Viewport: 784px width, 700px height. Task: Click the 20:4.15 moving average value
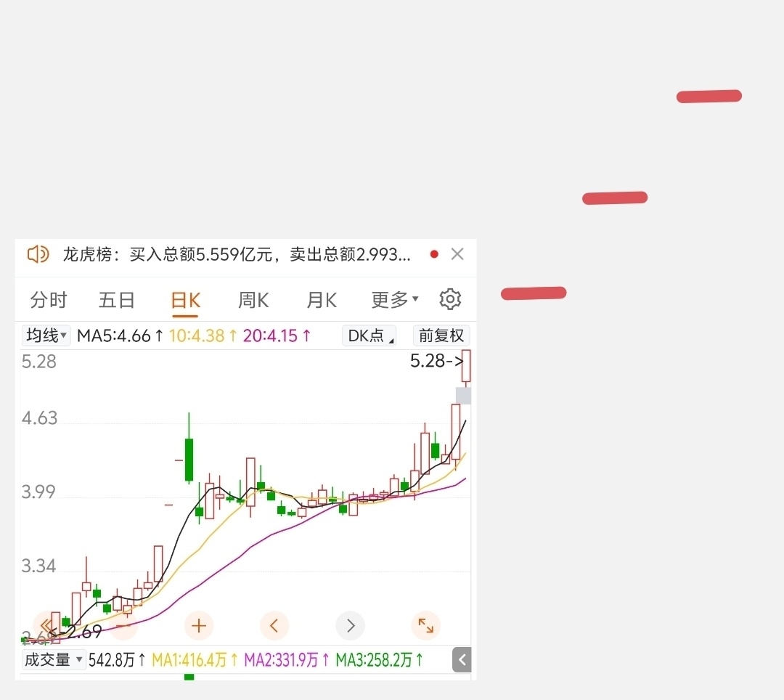tap(277, 335)
